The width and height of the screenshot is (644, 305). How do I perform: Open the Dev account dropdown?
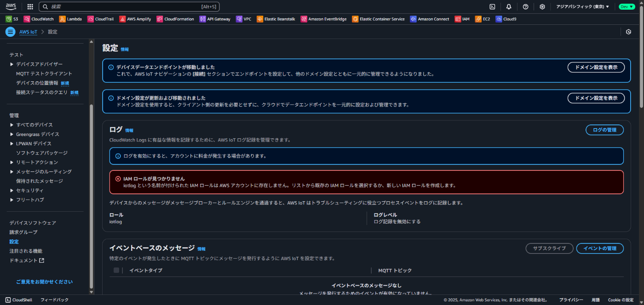[x=627, y=6]
